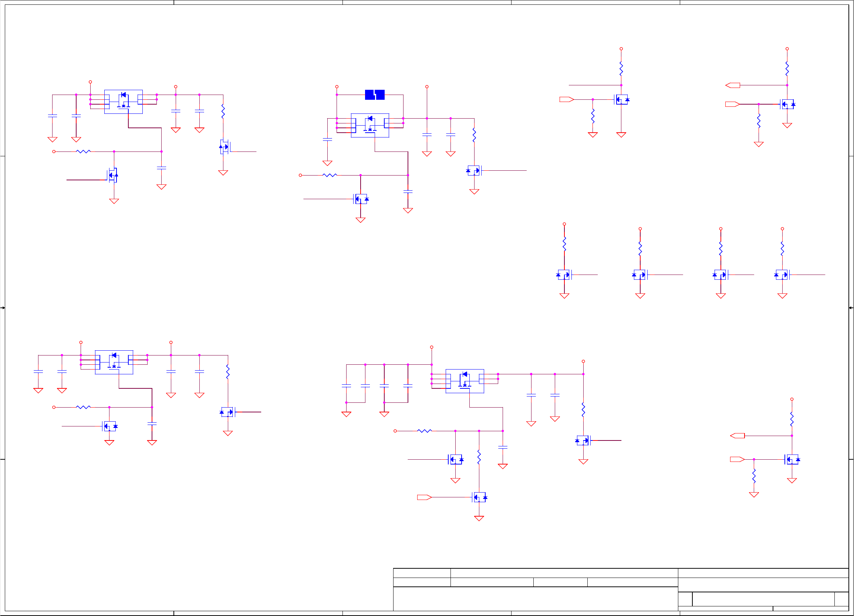This screenshot has height=616, width=854.
Task: Click the leftmost of four identical MOSFET switches
Action: point(564,275)
